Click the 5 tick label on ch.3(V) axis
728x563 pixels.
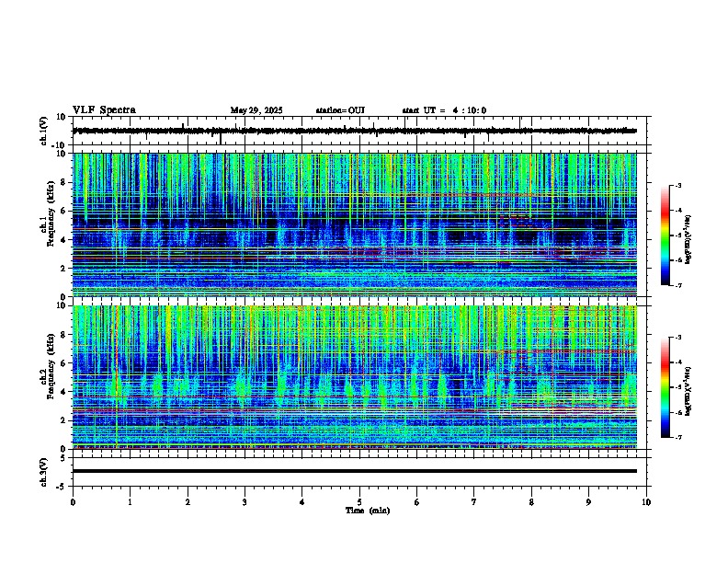coord(64,457)
